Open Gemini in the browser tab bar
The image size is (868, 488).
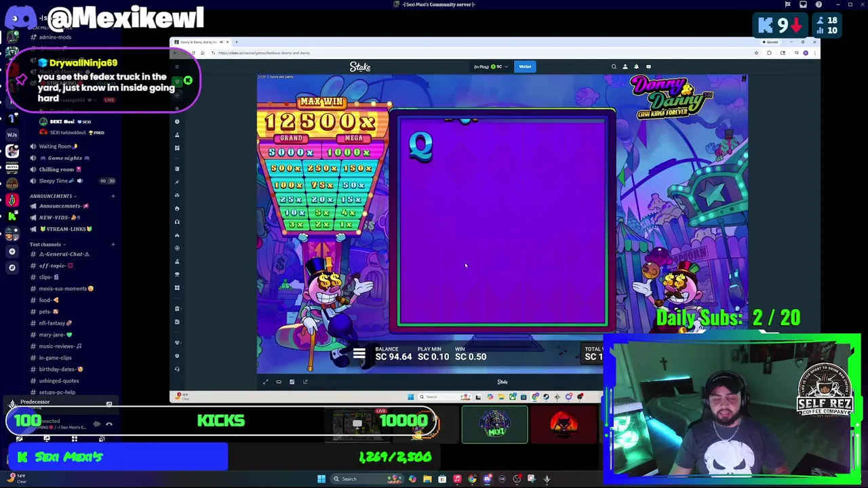(x=771, y=42)
